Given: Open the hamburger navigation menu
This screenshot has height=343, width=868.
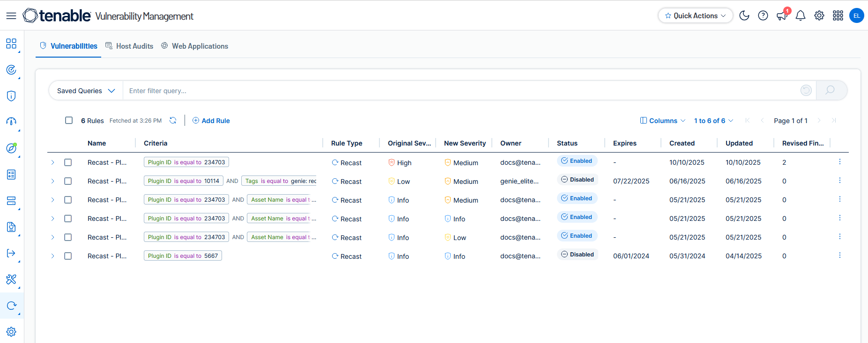Looking at the screenshot, I should point(11,16).
